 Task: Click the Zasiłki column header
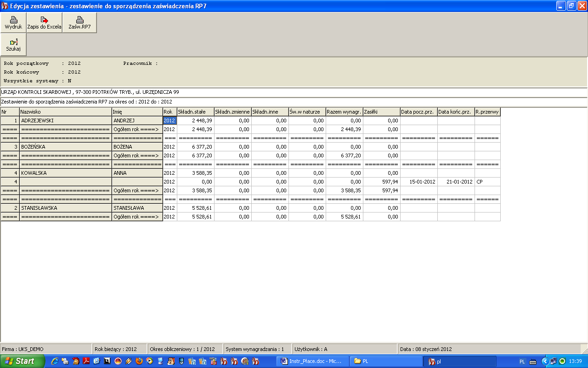(382, 112)
